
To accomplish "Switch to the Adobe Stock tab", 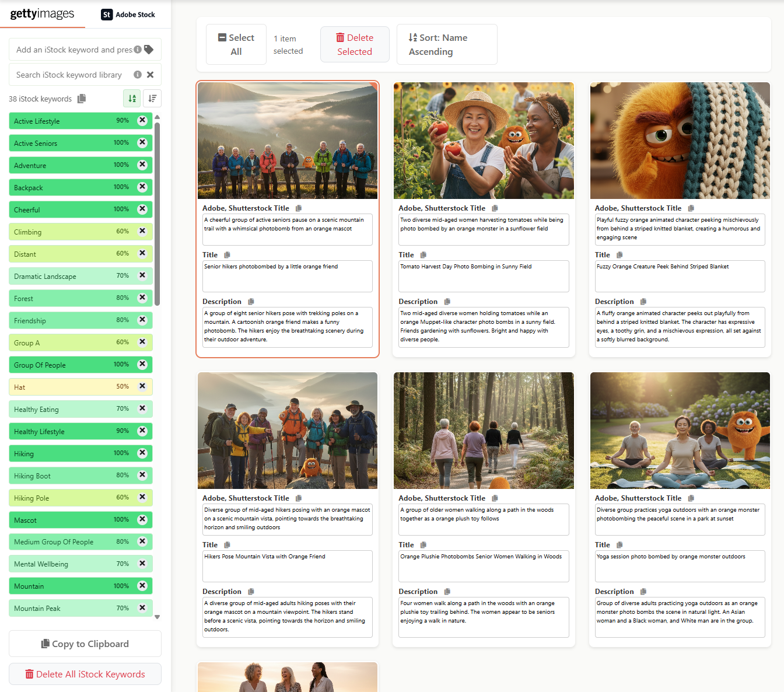I will point(128,15).
